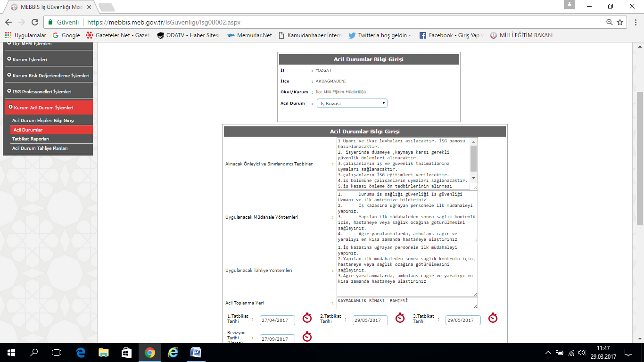Collapse the Kurum Acil Durum İşlemleri section
The image size is (644, 362).
click(43, 108)
